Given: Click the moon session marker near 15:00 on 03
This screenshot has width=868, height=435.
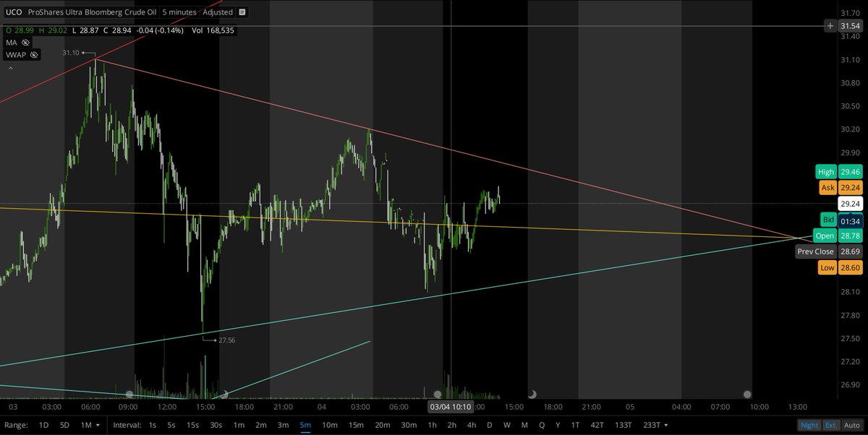Looking at the screenshot, I should point(225,394).
